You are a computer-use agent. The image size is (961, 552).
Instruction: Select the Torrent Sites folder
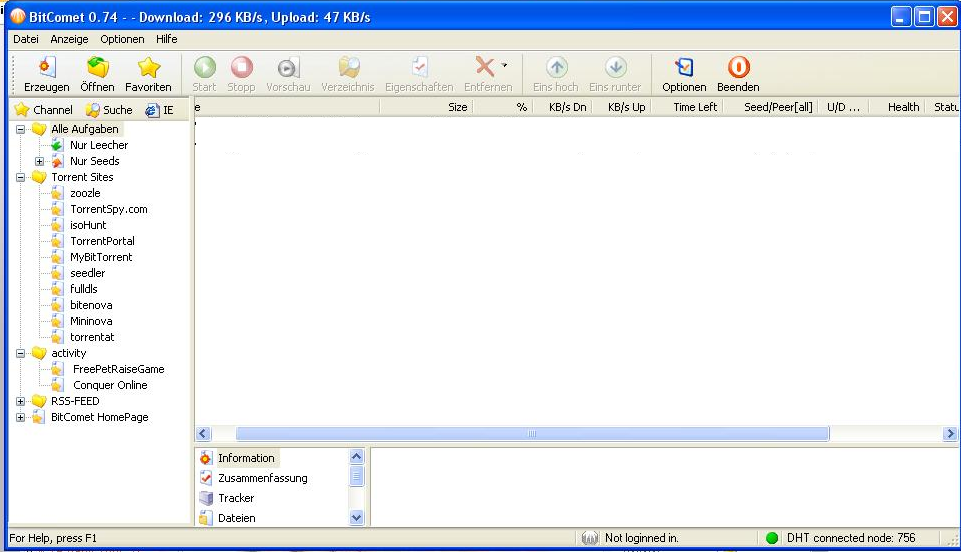[x=82, y=177]
